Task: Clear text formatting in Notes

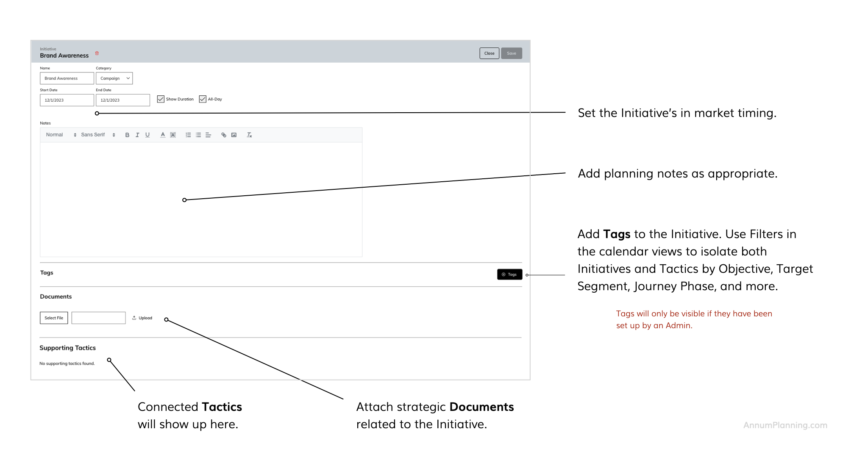Action: click(x=249, y=135)
